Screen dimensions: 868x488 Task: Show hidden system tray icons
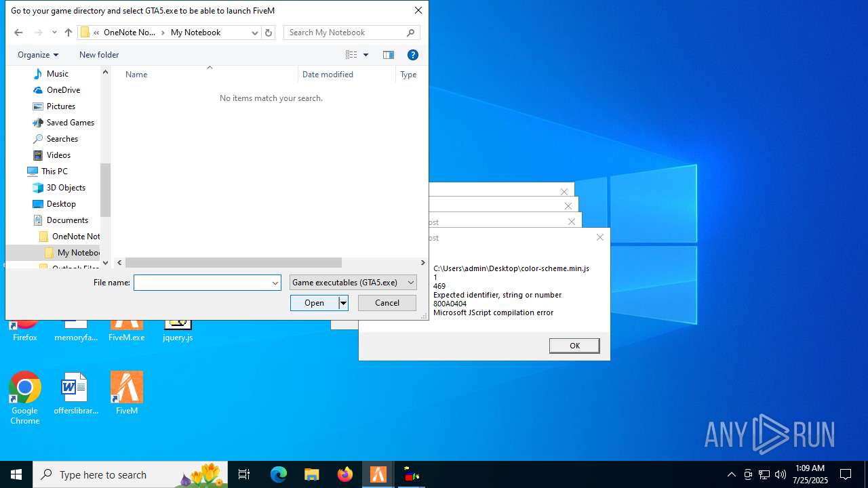[x=731, y=474]
